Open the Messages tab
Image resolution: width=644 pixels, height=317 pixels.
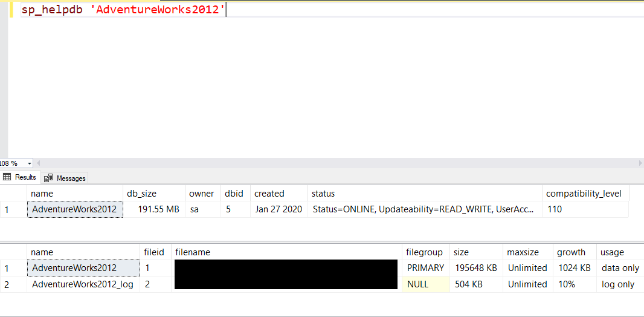pos(65,178)
